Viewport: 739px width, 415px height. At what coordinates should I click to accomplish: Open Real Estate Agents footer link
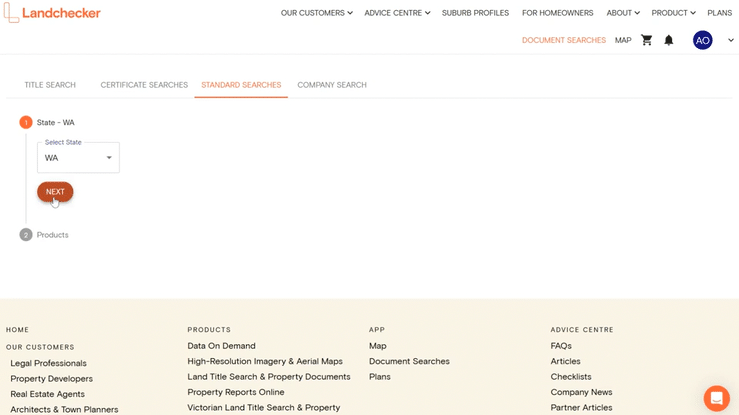point(48,394)
